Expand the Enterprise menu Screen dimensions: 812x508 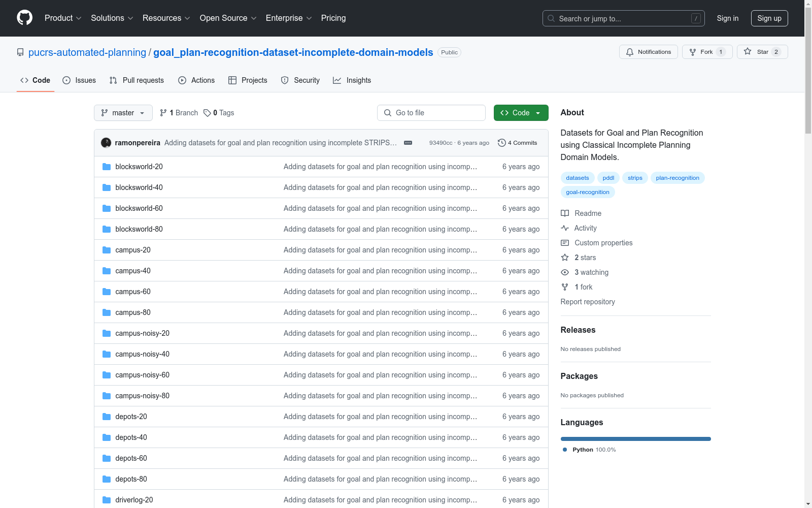(289, 18)
